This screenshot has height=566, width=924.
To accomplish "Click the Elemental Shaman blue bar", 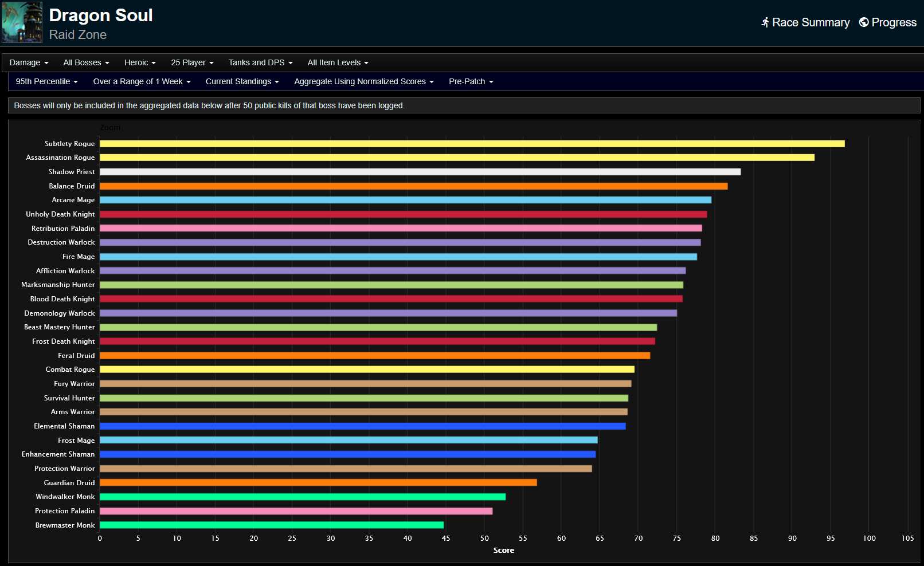I will pyautogui.click(x=362, y=426).
